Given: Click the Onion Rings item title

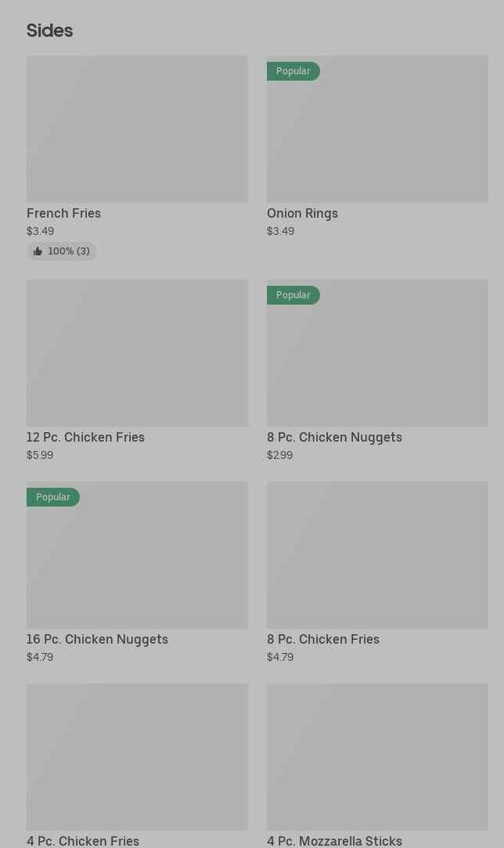Looking at the screenshot, I should tap(302, 214).
